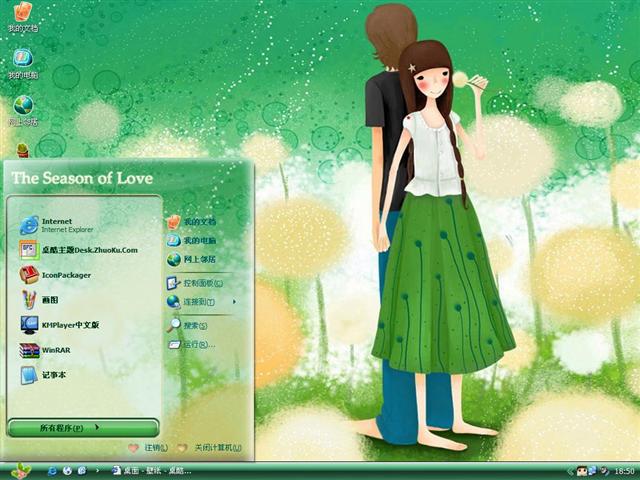Open My Computer (我的电脑) desktop icon
The image size is (640, 480).
point(23,64)
